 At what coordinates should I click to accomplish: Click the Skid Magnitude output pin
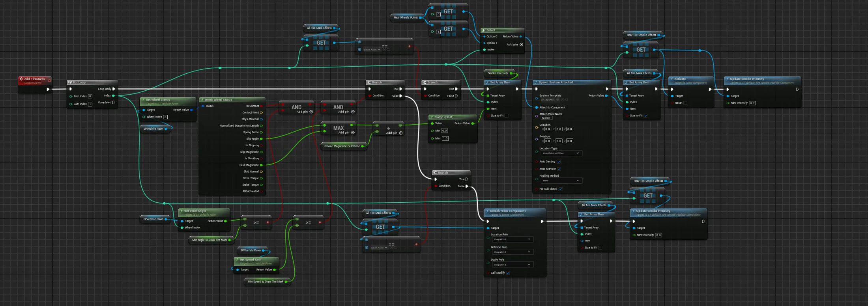(261, 165)
